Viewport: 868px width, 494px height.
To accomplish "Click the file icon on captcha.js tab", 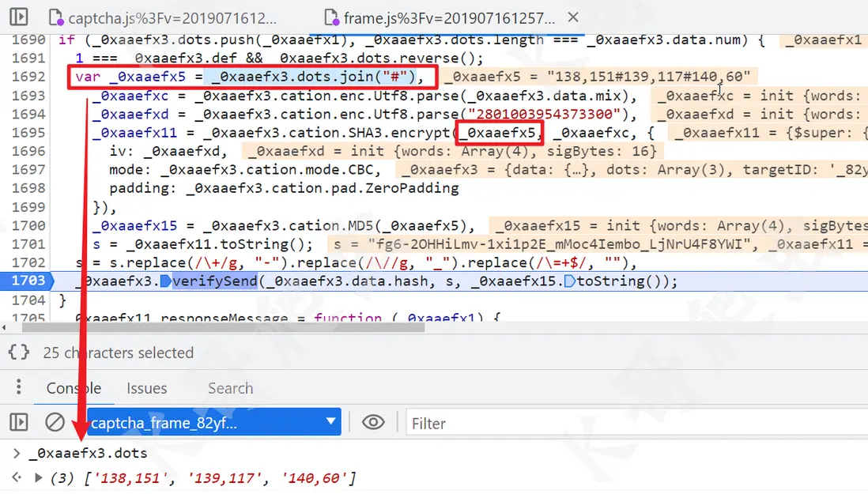I will pyautogui.click(x=55, y=17).
